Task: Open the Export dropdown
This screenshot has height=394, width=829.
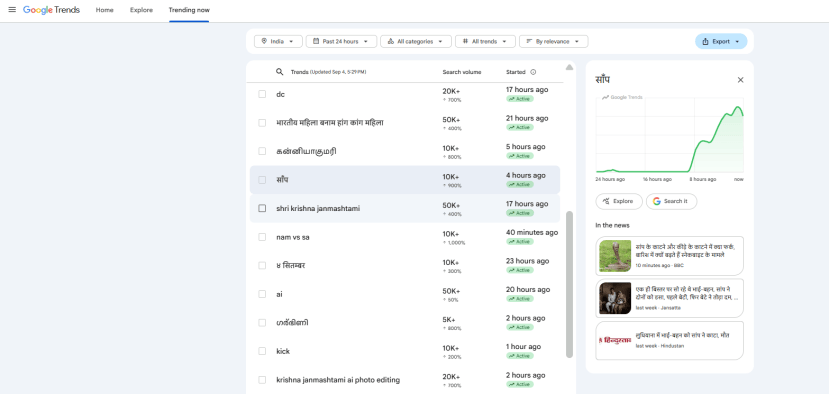Action: click(x=721, y=41)
